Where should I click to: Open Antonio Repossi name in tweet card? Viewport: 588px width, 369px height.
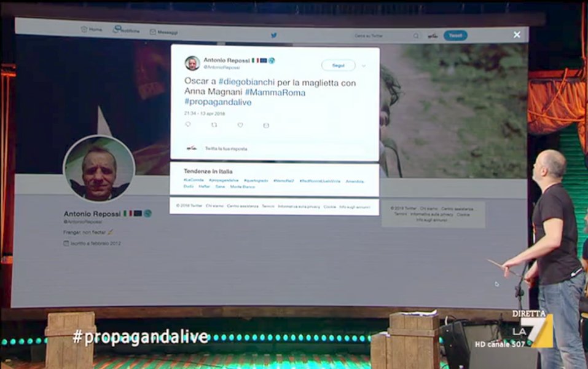tap(227, 60)
